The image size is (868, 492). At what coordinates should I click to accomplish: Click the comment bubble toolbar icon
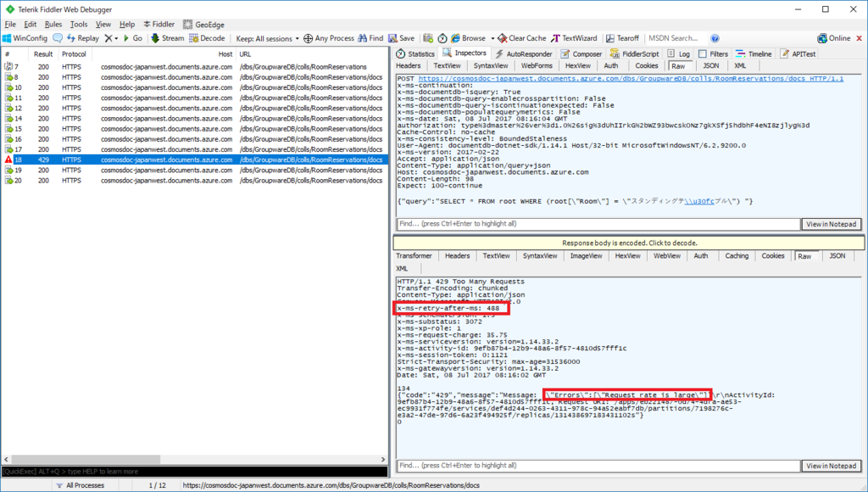(x=58, y=38)
